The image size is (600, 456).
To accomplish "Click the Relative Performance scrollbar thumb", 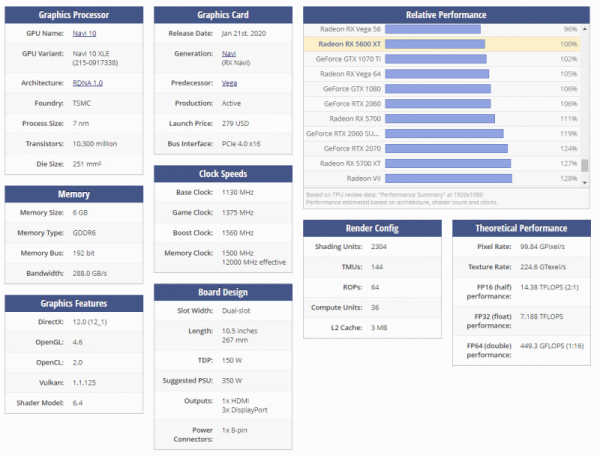I will pyautogui.click(x=585, y=165).
